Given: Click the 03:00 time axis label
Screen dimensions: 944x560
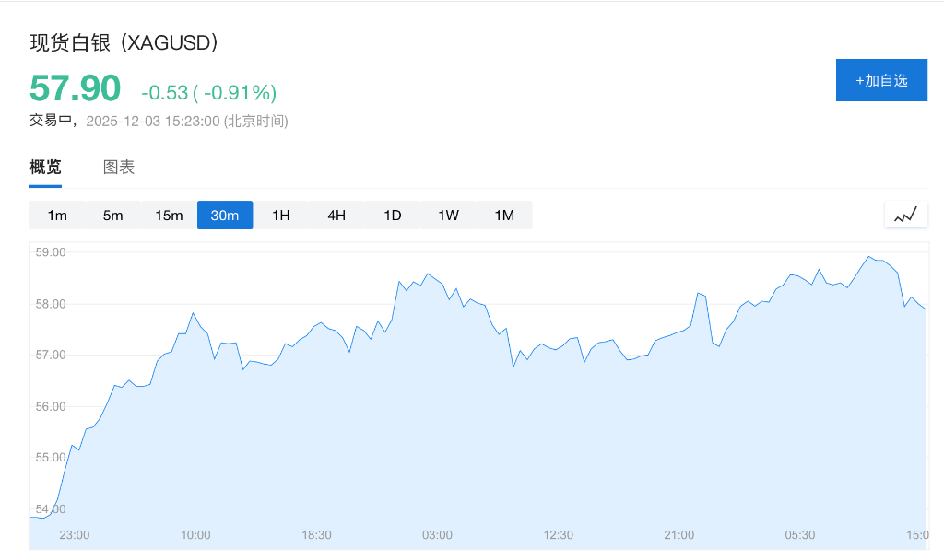Looking at the screenshot, I should pos(437,535).
